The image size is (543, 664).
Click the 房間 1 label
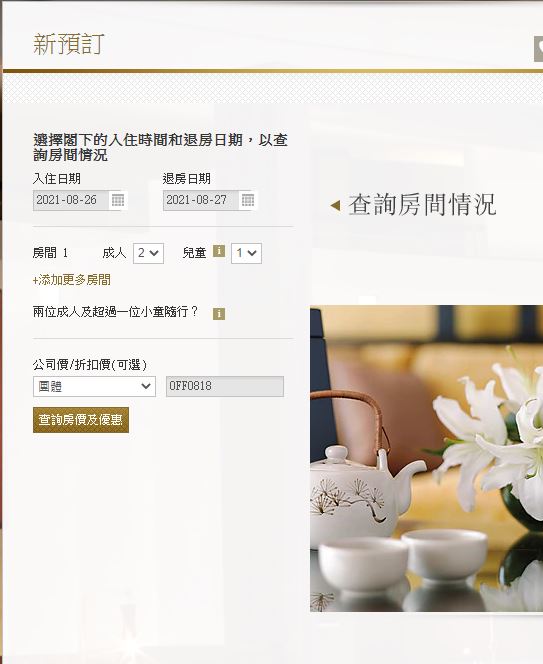point(50,253)
